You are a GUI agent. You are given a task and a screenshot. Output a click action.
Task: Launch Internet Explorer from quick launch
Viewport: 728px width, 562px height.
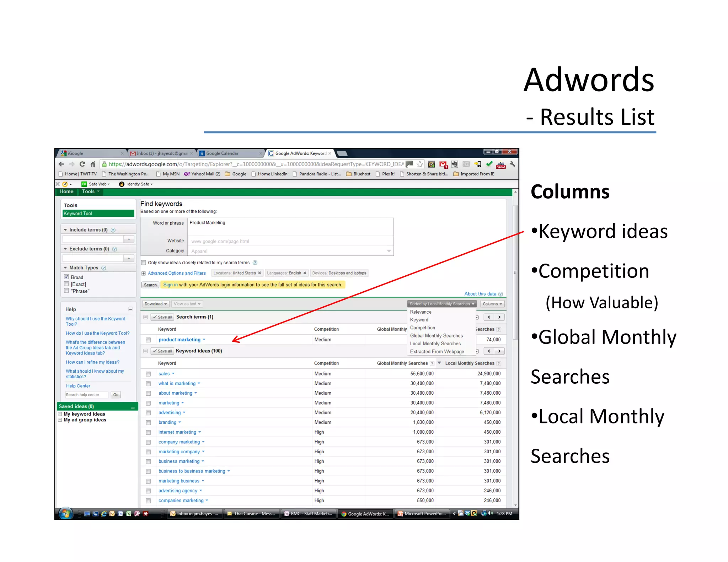pyautogui.click(x=104, y=514)
